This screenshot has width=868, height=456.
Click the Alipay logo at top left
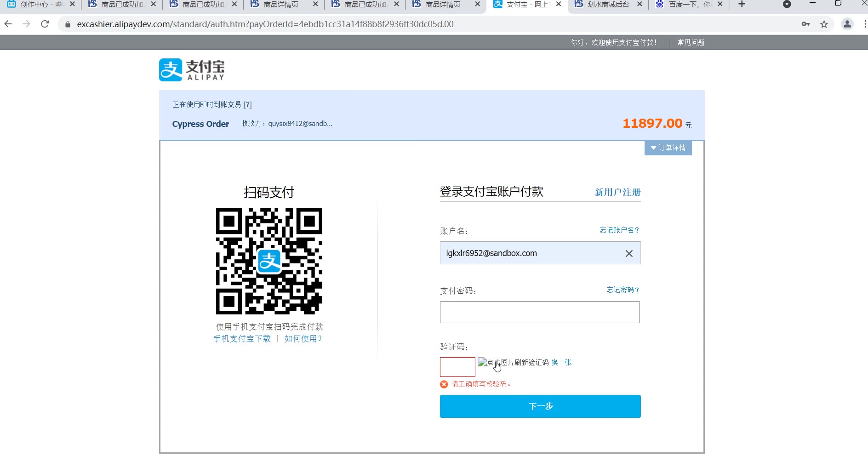tap(192, 70)
